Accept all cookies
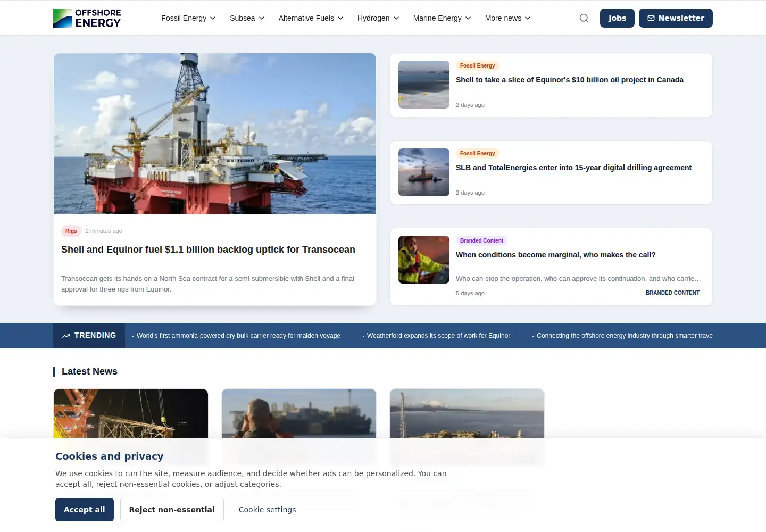Screen dimensions: 766x532 coord(85,510)
